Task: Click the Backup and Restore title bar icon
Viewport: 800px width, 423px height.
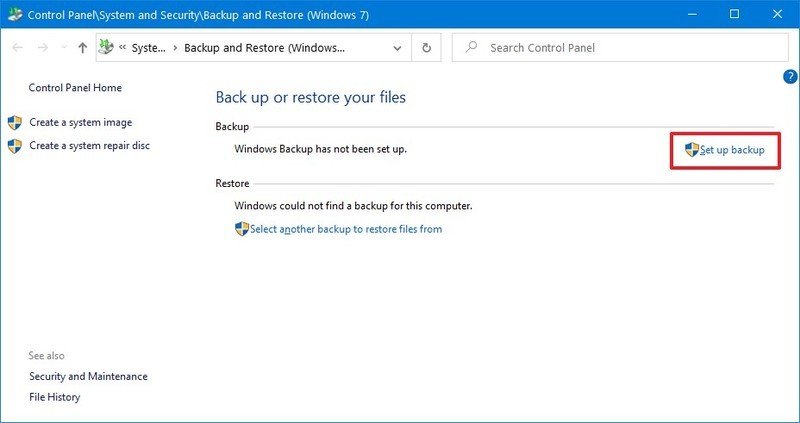Action: (x=14, y=14)
